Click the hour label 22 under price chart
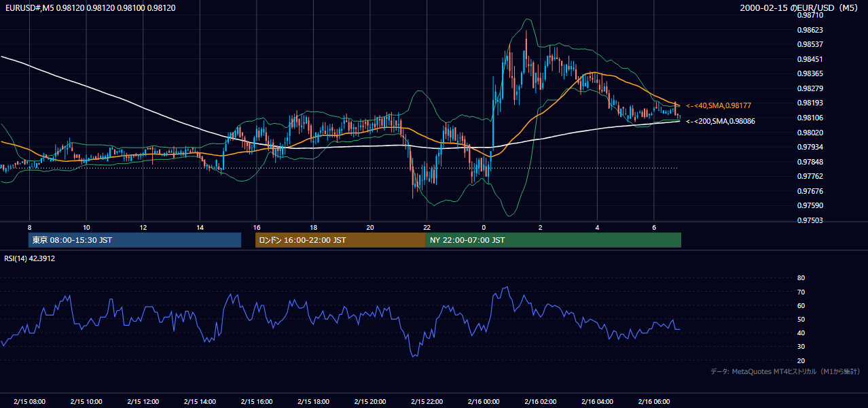 tap(427, 227)
